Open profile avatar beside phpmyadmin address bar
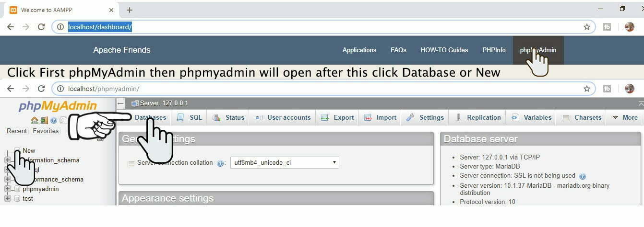Viewport: 644px width, 227px height. (630, 89)
